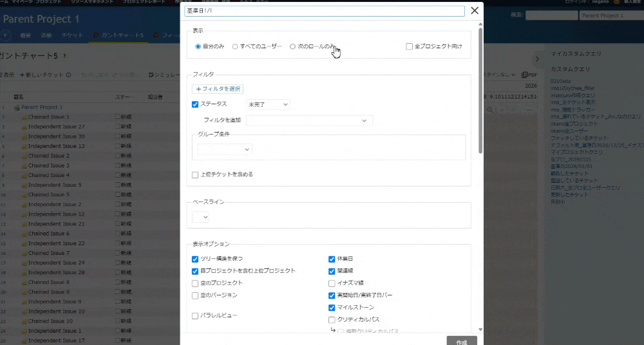Select the すべてのユーザー radio button
This screenshot has height=345, width=644.
[x=235, y=46]
